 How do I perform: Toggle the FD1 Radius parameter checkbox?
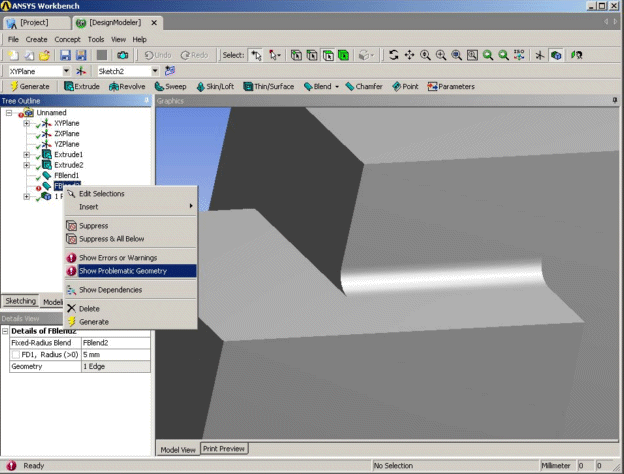[x=14, y=354]
